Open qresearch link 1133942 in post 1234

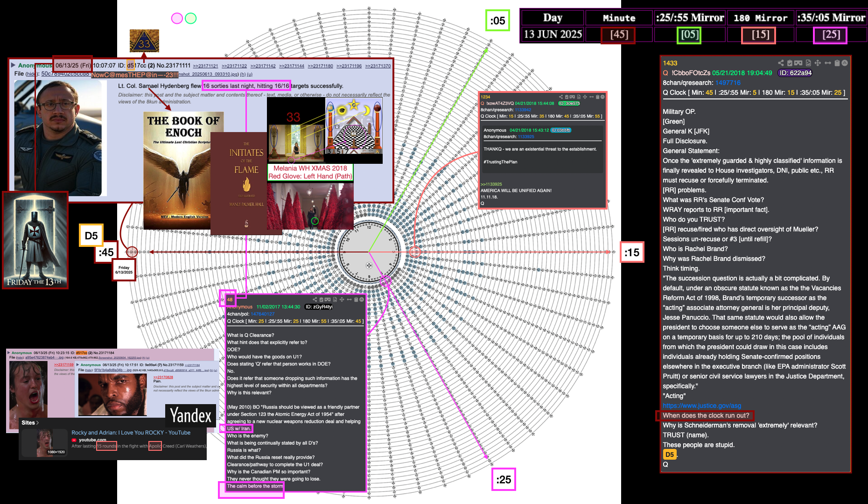(x=523, y=110)
